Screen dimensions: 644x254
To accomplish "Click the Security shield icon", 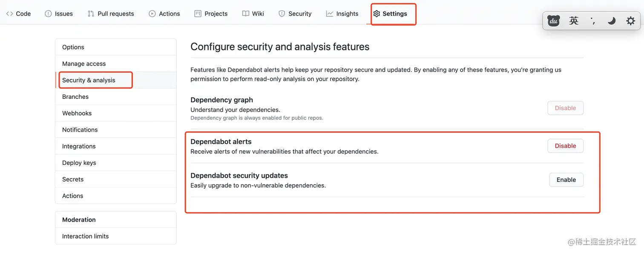I will [282, 14].
